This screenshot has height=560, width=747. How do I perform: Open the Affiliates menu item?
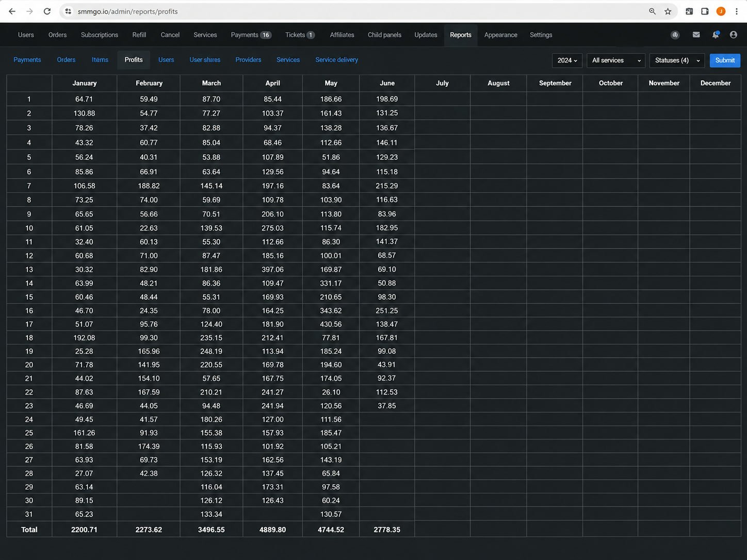(x=342, y=35)
